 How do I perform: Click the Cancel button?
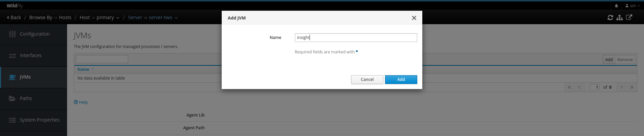point(367,80)
